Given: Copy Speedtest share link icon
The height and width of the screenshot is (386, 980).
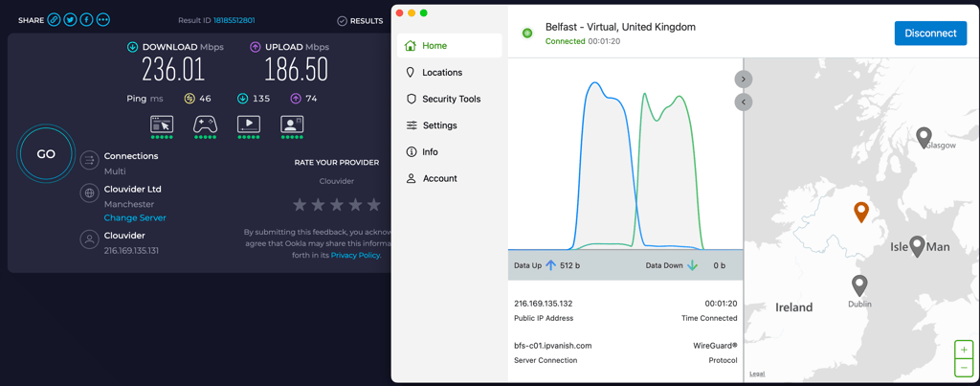Looking at the screenshot, I should pos(55,20).
